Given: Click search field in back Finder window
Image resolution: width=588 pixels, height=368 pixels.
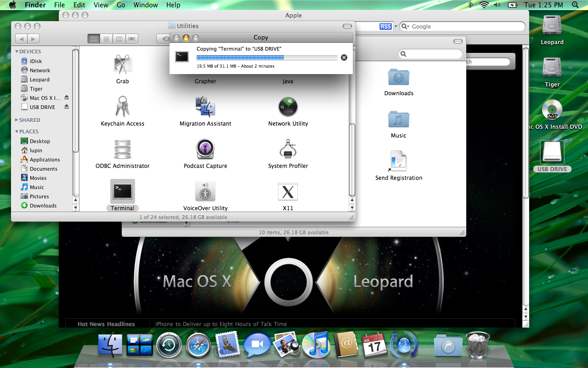Looking at the screenshot, I should (x=430, y=54).
